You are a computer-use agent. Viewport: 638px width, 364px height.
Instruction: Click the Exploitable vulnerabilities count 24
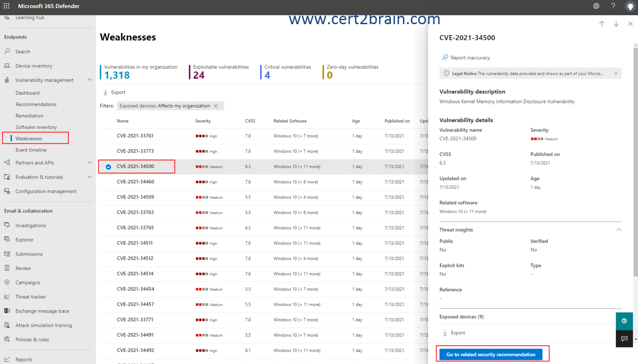tap(199, 75)
